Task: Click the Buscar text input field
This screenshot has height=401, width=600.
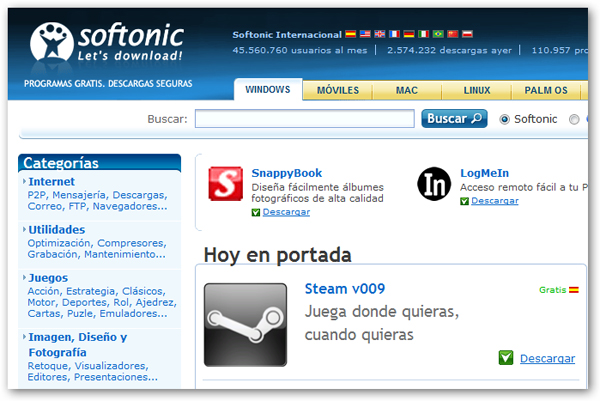Action: 305,119
